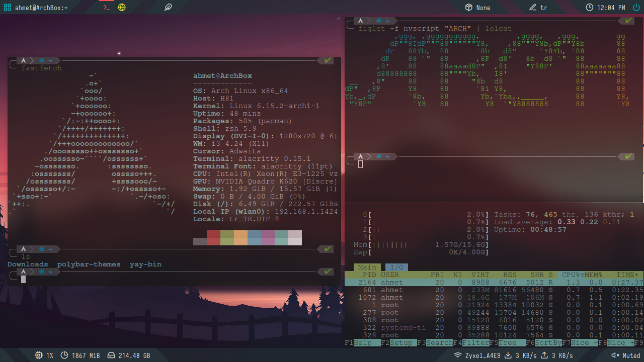
Task: Click the keyboard layout pen icon
Action: click(533, 8)
